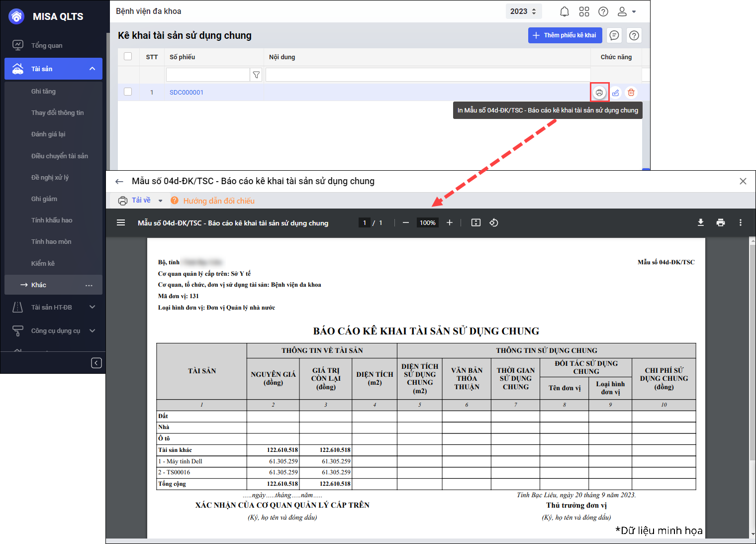Open the notifications bell

[565, 11]
